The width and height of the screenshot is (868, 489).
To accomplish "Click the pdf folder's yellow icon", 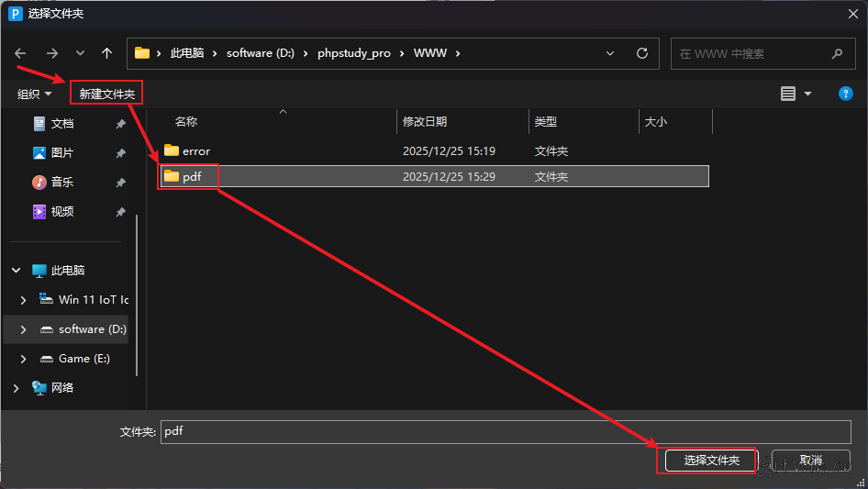I will click(x=172, y=176).
